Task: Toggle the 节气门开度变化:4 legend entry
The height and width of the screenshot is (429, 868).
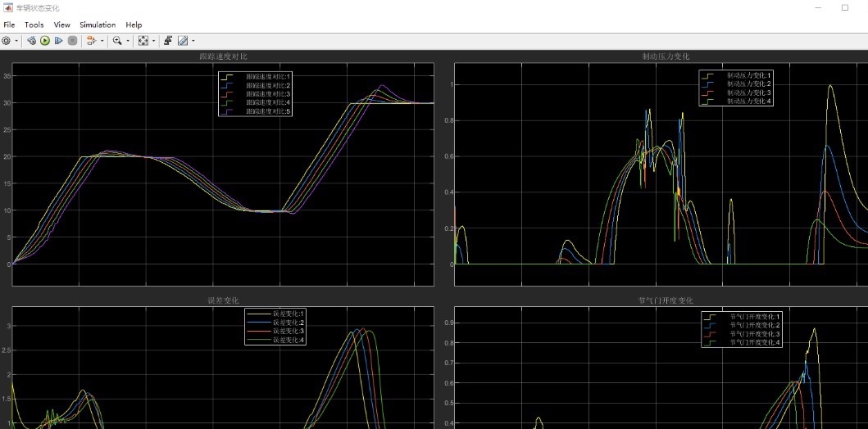Action: [742, 343]
